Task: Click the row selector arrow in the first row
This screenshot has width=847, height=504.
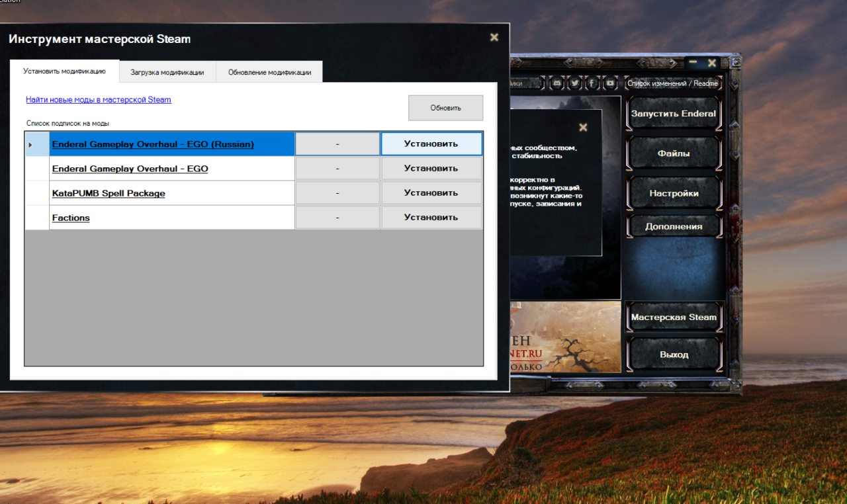Action: click(x=30, y=144)
